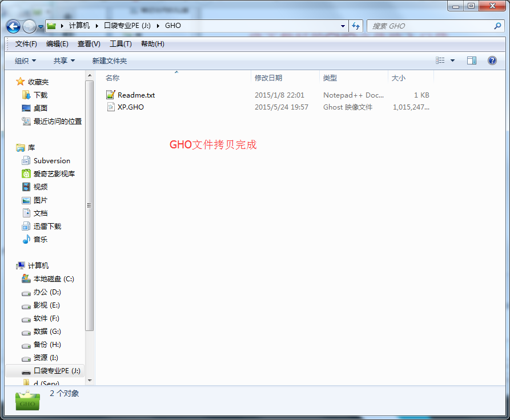Click the refresh button beside address bar
The image size is (510, 420).
(x=356, y=26)
